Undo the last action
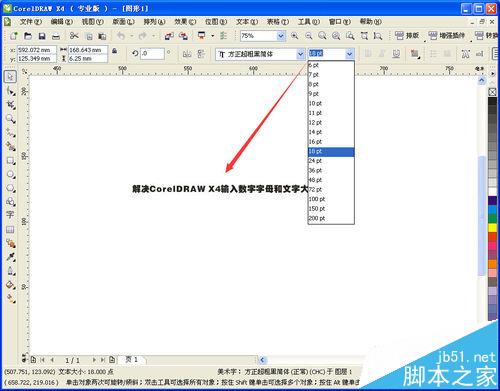500x391 pixels. click(121, 36)
